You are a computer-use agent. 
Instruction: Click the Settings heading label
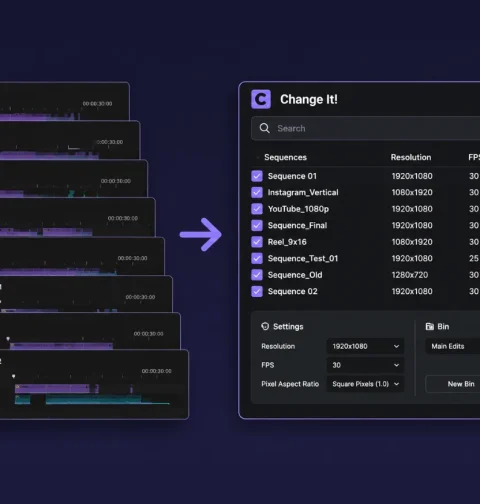[x=288, y=326]
